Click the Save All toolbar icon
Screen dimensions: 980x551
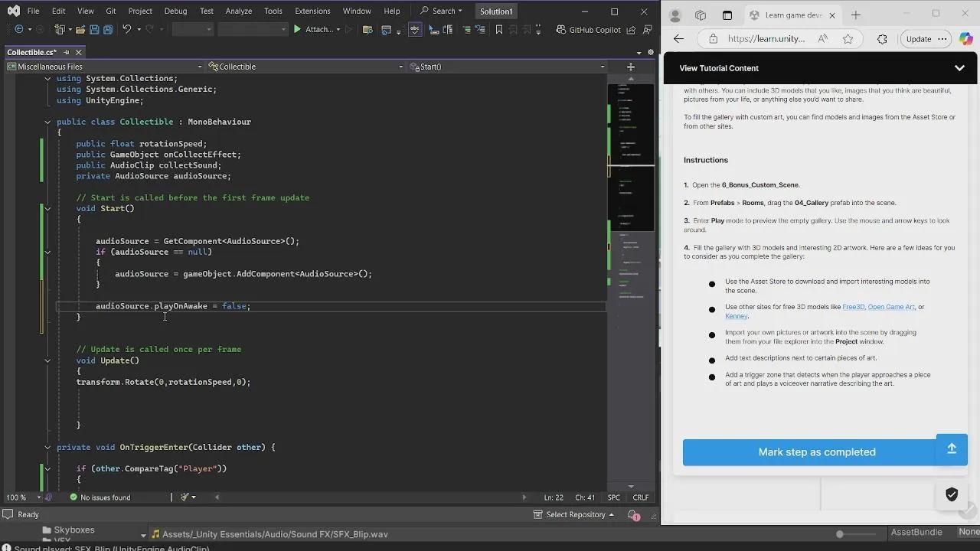[x=108, y=29]
